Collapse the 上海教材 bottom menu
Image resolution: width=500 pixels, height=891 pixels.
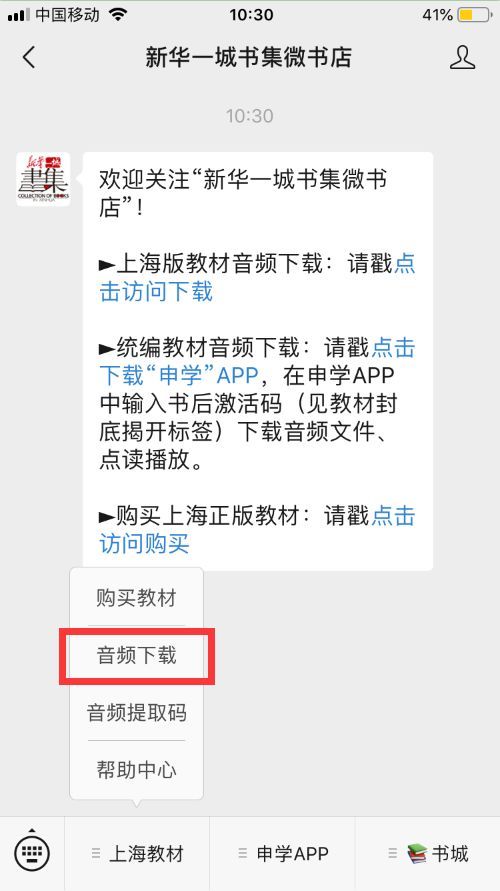tap(137, 853)
